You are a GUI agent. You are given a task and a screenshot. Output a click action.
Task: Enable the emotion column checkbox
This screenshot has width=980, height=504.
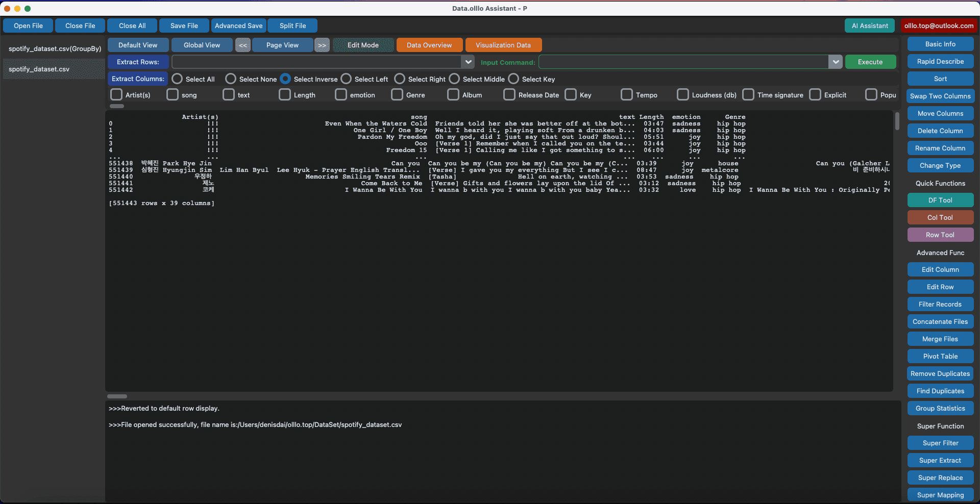[341, 95]
